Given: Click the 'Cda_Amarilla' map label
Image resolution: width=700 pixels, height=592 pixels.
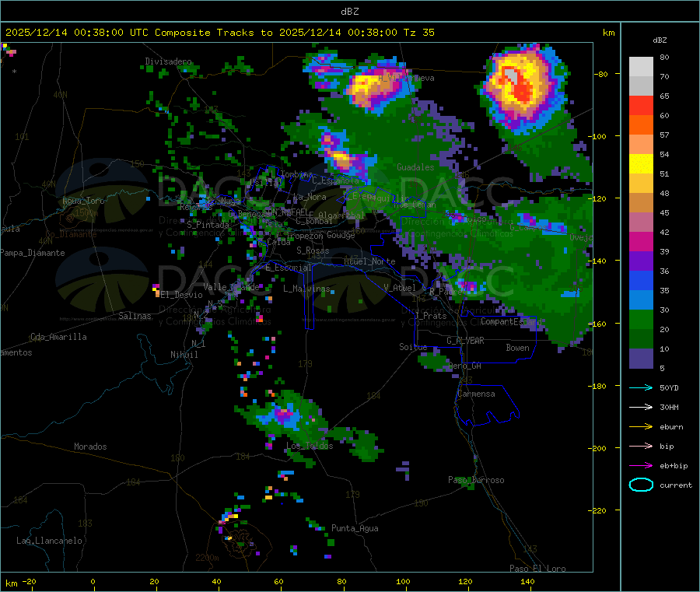Looking at the screenshot, I should (58, 337).
